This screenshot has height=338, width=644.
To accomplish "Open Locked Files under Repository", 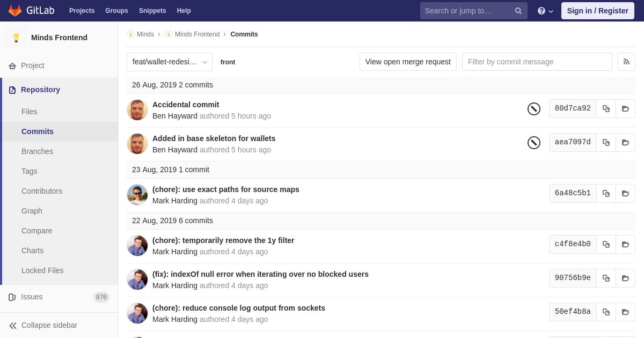I will pos(42,270).
